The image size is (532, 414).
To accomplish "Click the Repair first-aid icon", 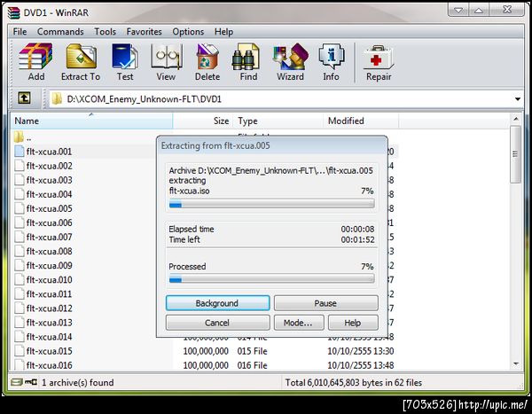I will tap(379, 57).
